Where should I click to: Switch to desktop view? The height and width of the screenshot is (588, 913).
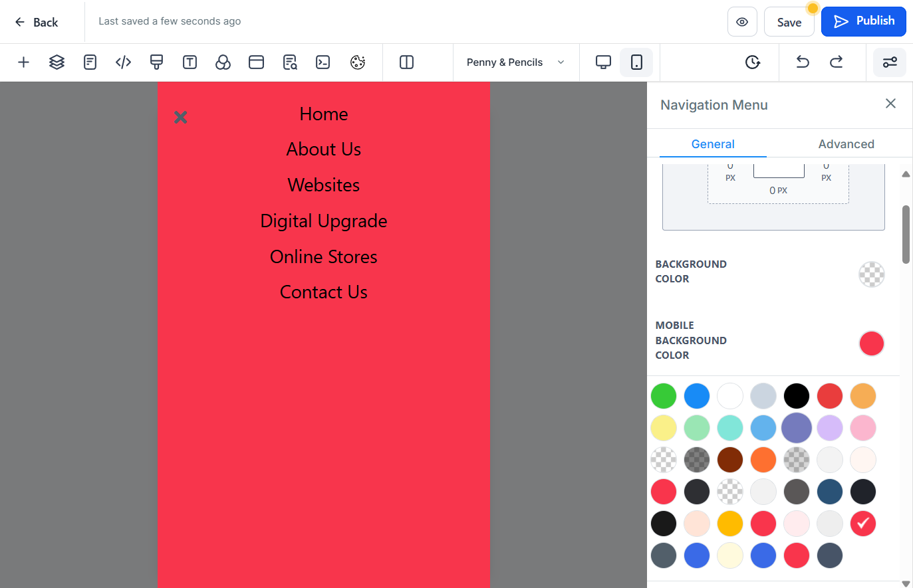[x=603, y=62]
